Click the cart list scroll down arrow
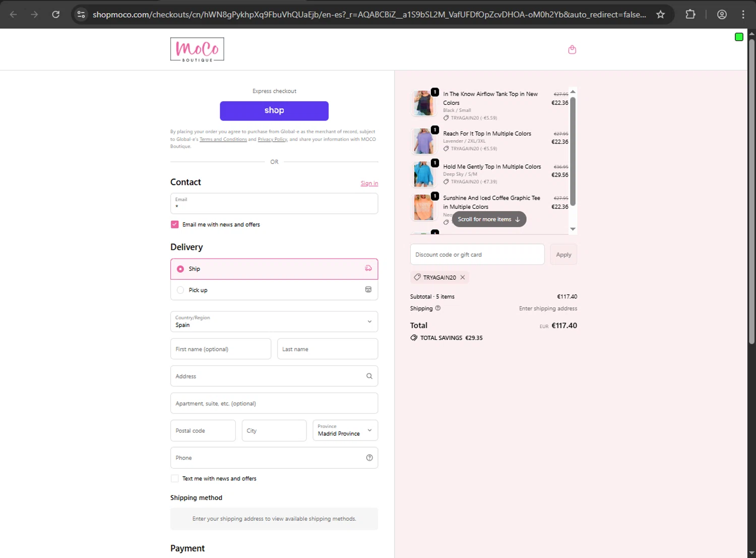Image resolution: width=756 pixels, height=558 pixels. click(573, 229)
